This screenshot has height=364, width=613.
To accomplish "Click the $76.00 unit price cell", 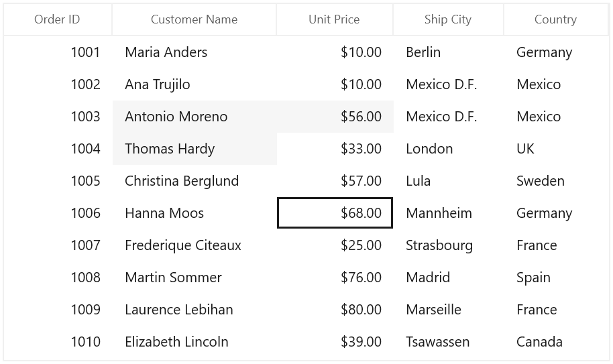I will pos(335,278).
